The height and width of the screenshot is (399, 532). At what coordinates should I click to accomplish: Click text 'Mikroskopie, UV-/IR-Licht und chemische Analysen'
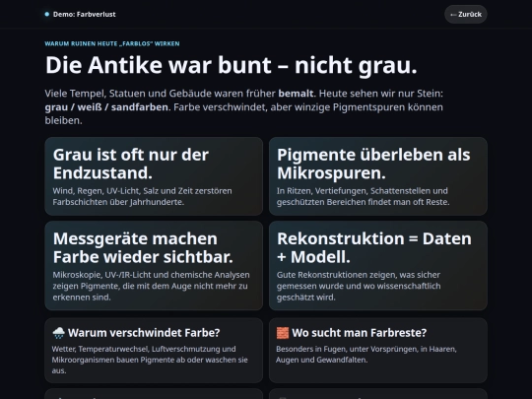coord(151,275)
